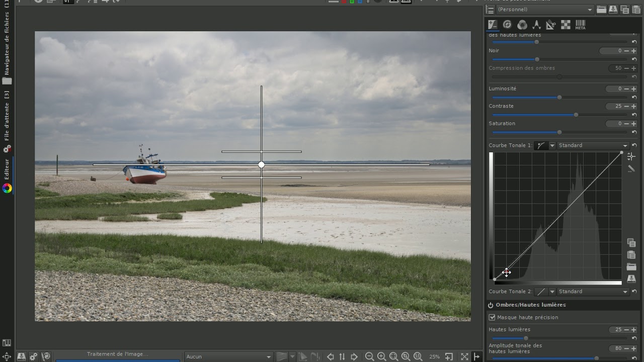Decrease the Noir value with minus
This screenshot has height=362, width=644.
[x=626, y=51]
